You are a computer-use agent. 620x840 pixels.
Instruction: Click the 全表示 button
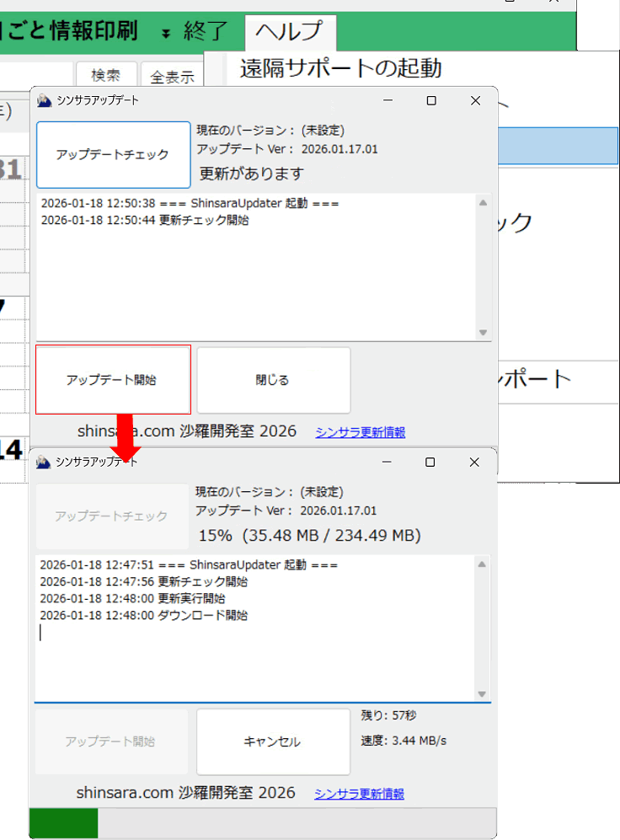coord(172,78)
